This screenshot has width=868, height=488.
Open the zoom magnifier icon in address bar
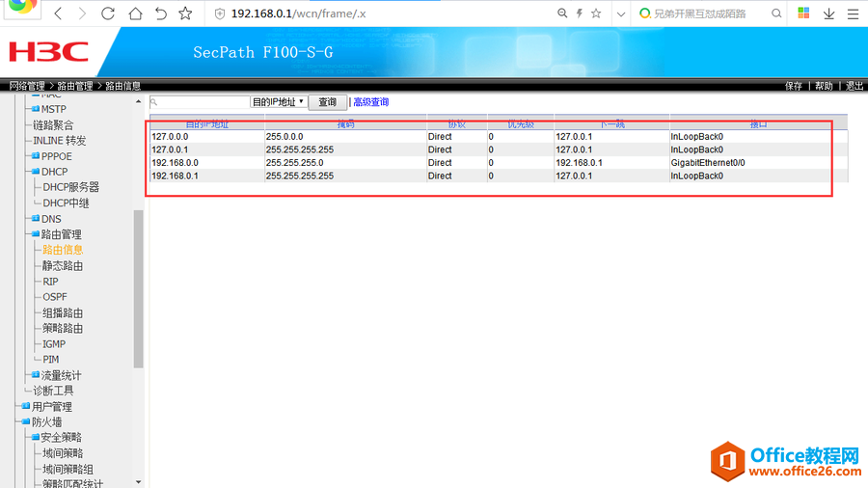point(562,14)
